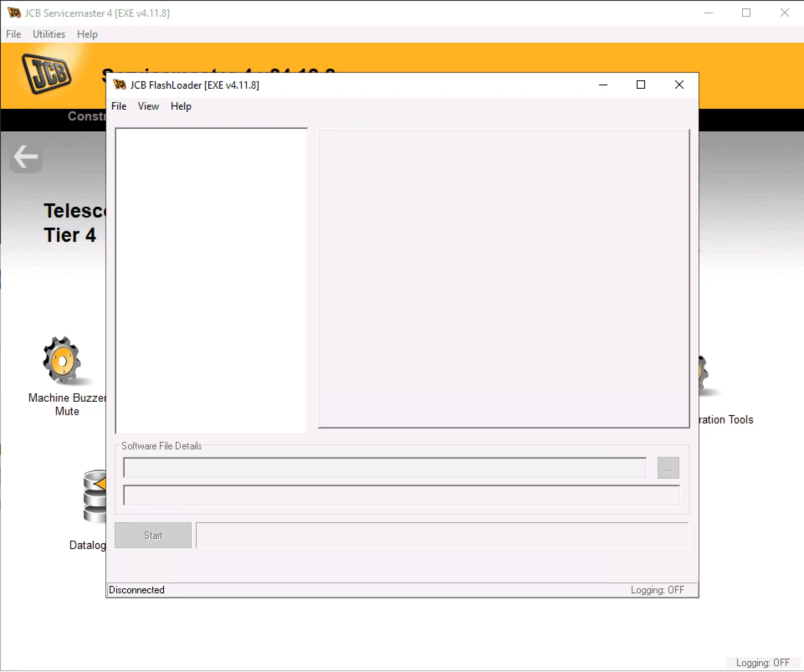Open the FlashLoader Help menu

(x=181, y=106)
